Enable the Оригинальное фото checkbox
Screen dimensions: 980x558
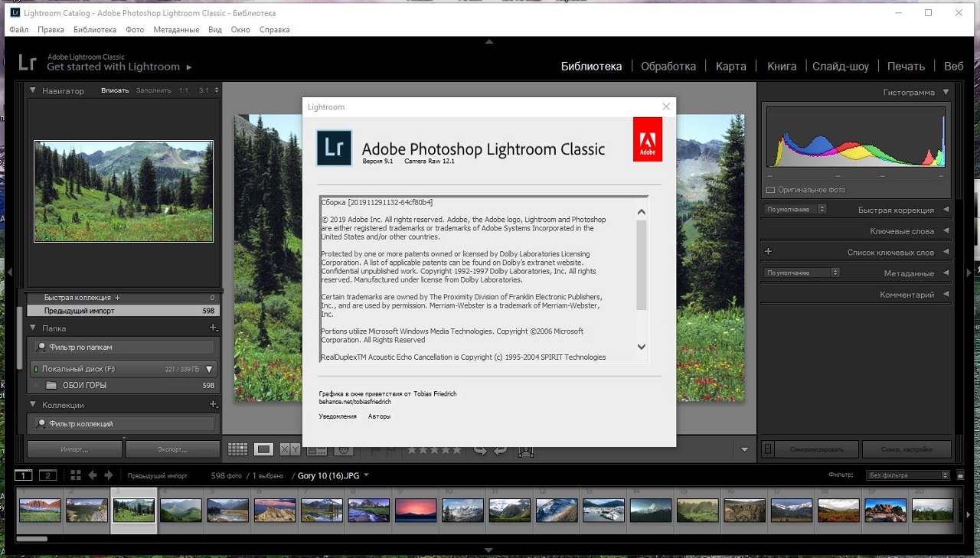(x=771, y=190)
